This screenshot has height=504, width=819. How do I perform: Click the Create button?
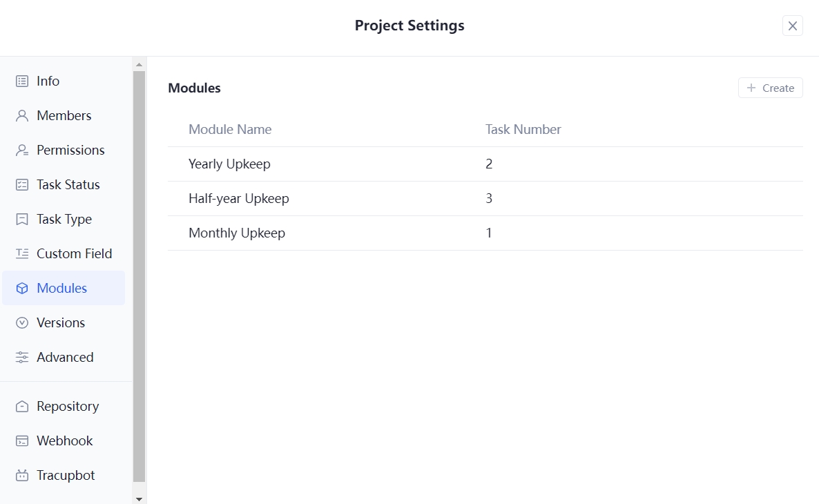click(770, 88)
